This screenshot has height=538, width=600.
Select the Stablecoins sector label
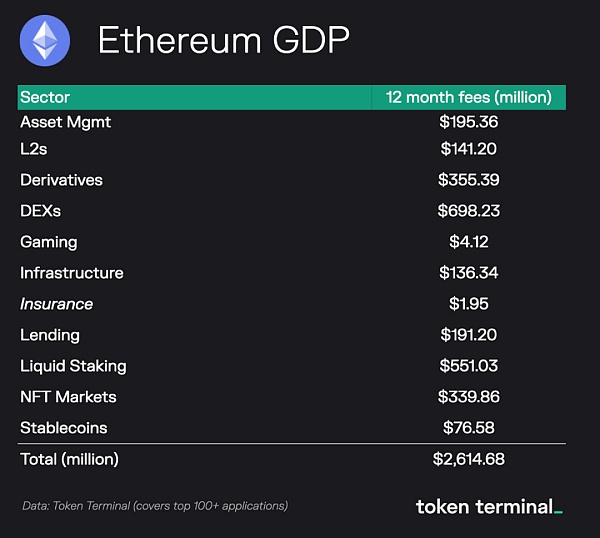(x=63, y=428)
